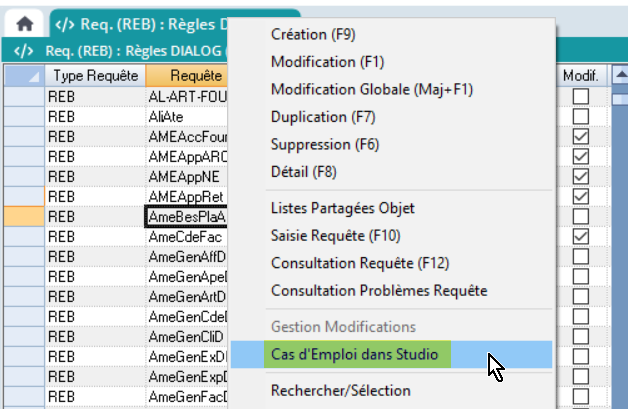Uncheck Modif. checkbox for the AmeCdeFac row

[x=580, y=236]
